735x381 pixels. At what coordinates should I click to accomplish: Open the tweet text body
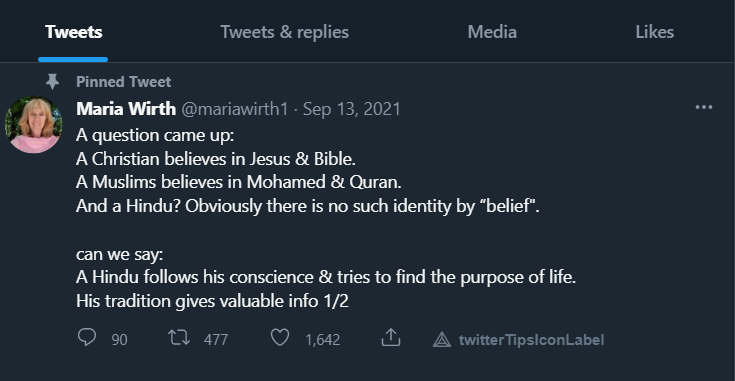click(x=326, y=218)
